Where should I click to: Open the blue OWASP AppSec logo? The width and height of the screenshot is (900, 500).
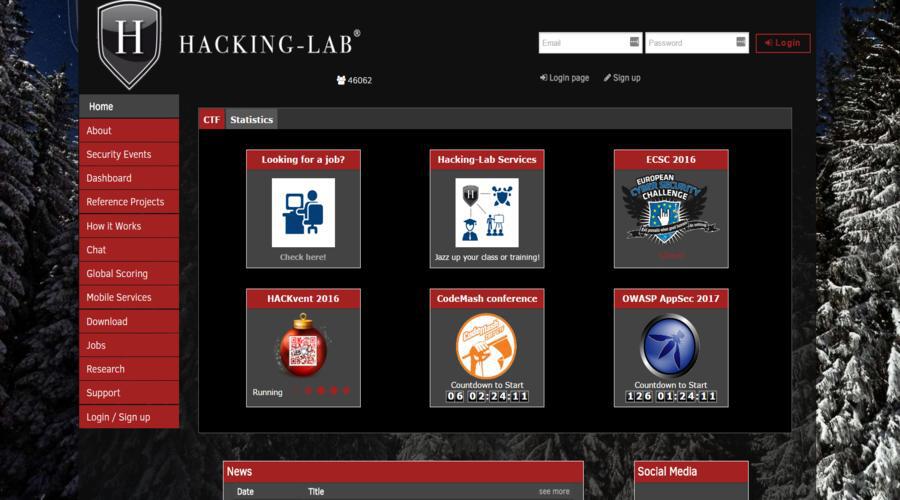coord(670,346)
